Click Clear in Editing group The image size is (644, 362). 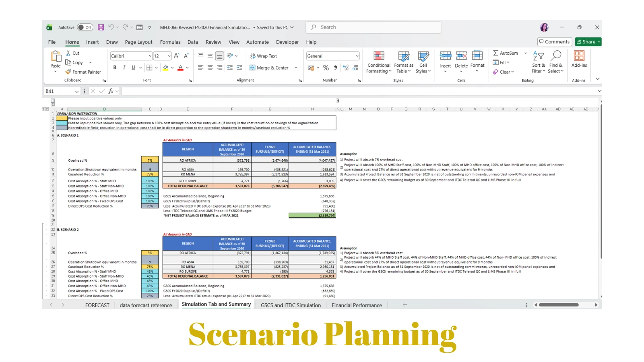[503, 72]
